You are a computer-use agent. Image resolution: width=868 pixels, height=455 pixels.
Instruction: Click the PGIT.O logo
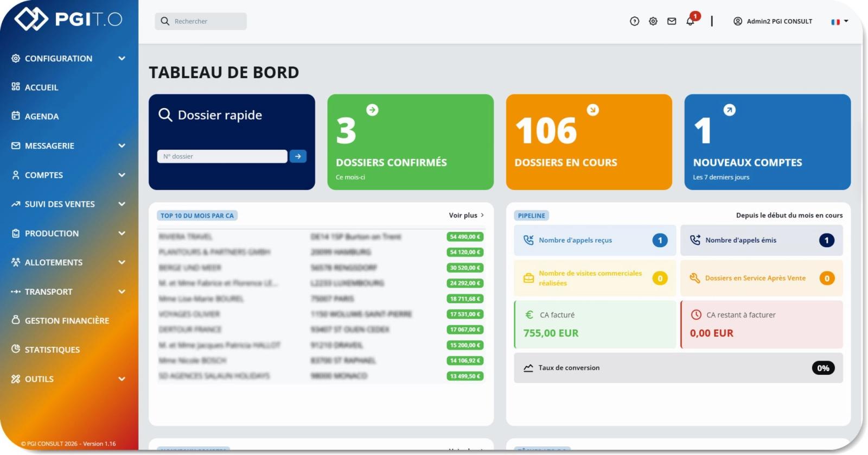coord(68,19)
